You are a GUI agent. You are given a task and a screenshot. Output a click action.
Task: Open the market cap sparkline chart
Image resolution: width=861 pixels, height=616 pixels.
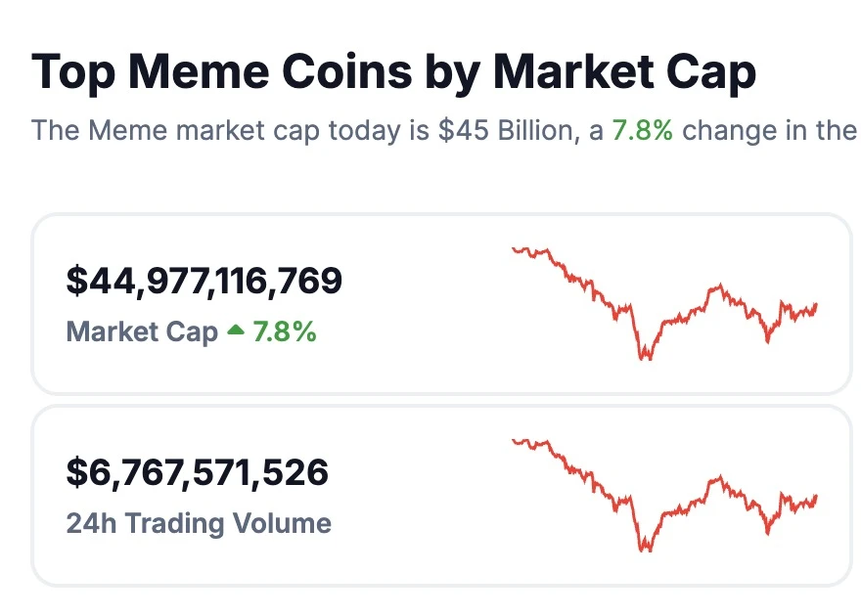[663, 303]
